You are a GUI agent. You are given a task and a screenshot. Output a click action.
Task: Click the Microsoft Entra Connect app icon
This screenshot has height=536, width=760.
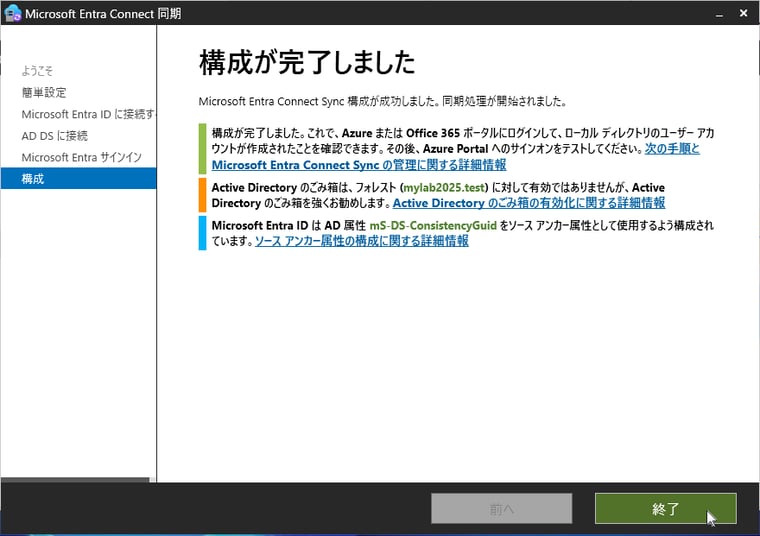[13, 13]
